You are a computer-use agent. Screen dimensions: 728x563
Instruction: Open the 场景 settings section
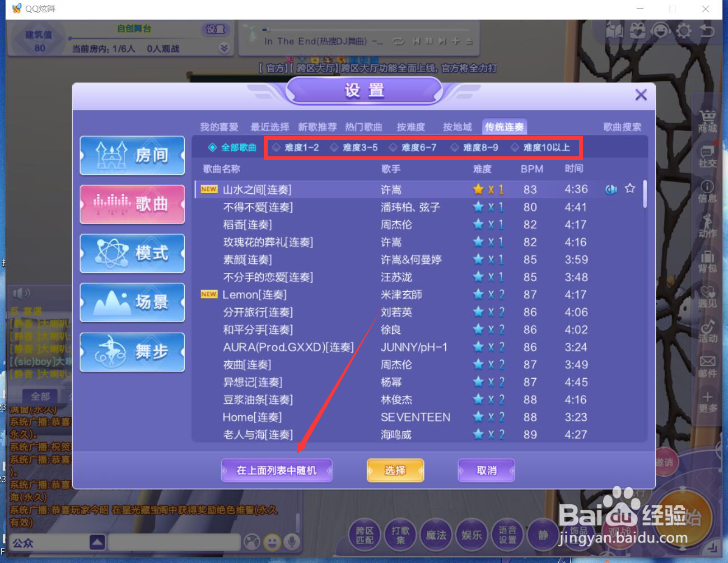(x=132, y=303)
